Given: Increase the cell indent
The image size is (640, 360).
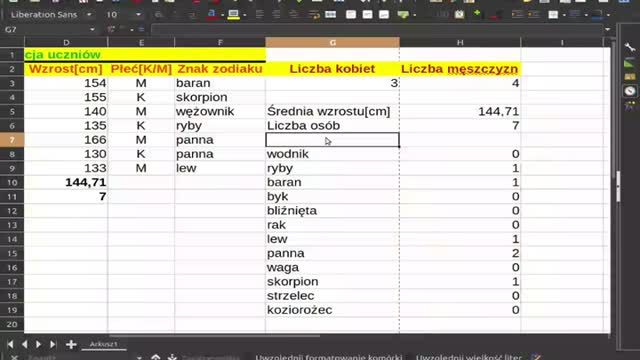Looking at the screenshot, I should pos(517,15).
